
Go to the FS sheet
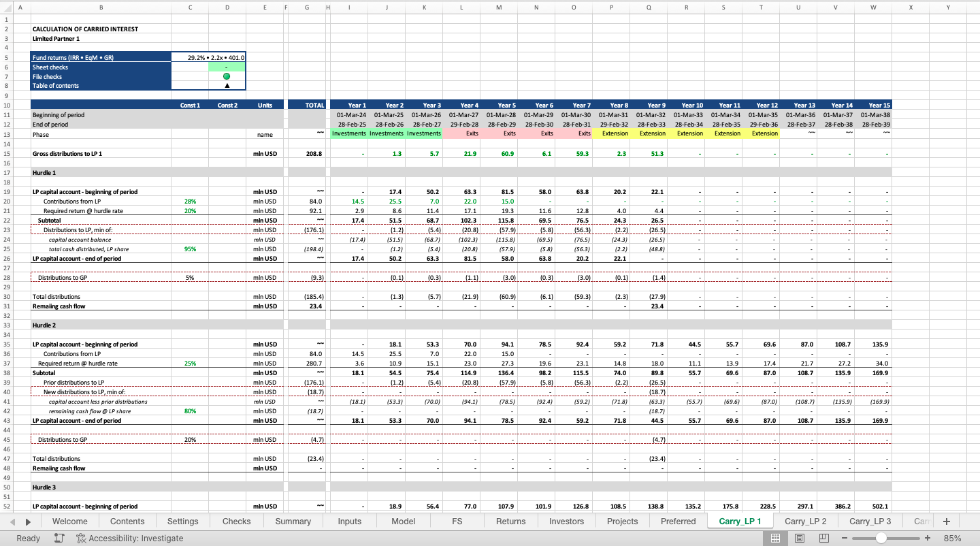(457, 521)
